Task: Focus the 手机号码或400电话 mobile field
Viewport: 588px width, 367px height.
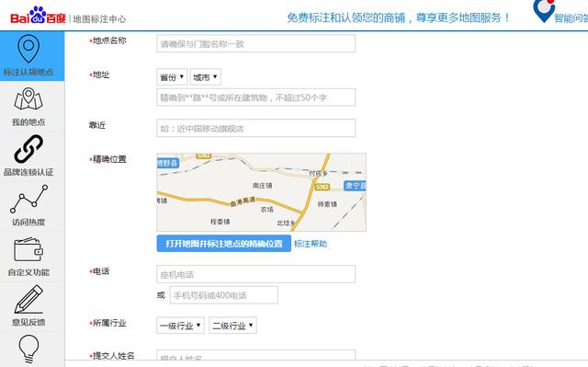Action: (x=224, y=295)
